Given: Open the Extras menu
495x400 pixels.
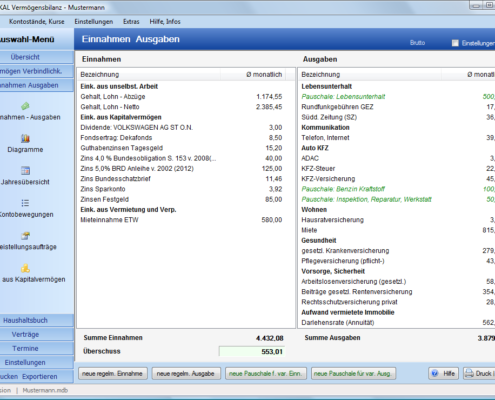Looking at the screenshot, I should (131, 22).
